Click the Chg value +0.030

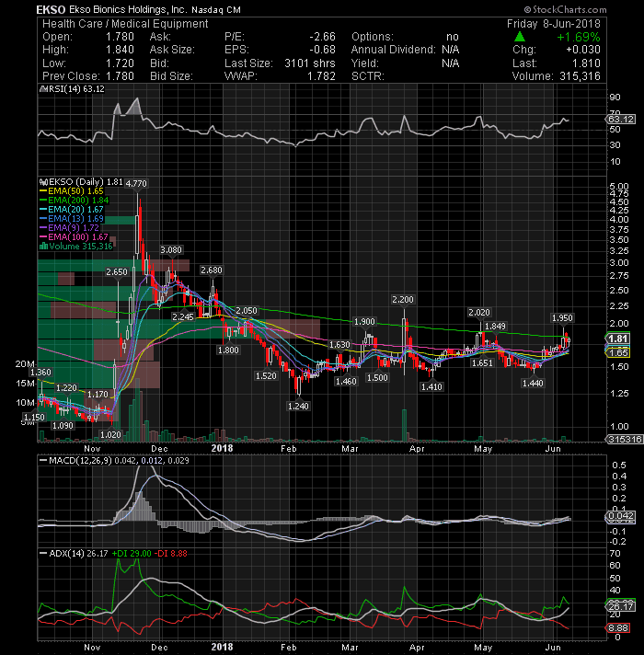coord(583,50)
